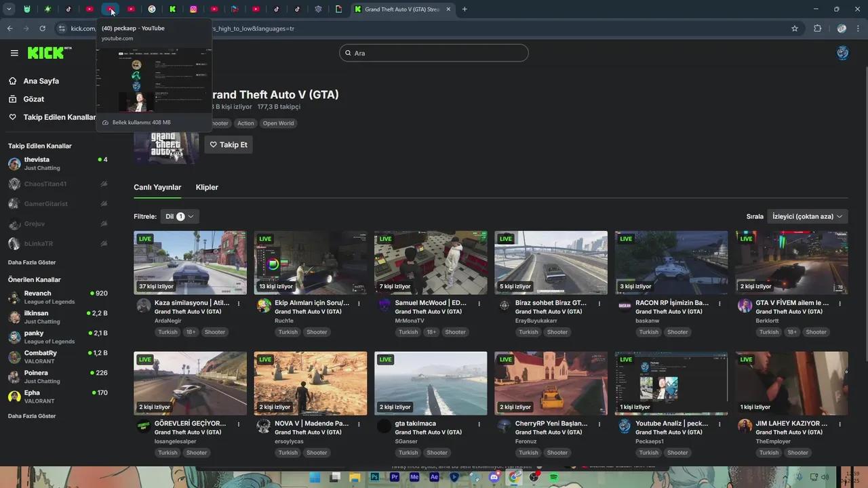Bookmark this page with the star icon
Viewport: 868px width, 488px height.
point(795,28)
